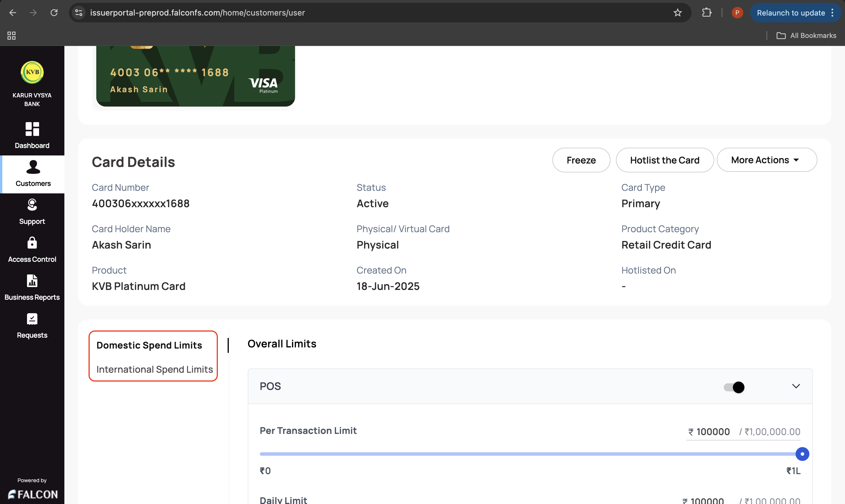
Task: Select the Customers sidebar icon
Action: pos(33,167)
